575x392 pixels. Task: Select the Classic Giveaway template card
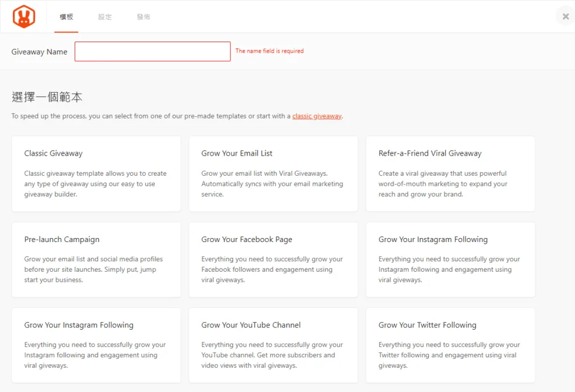tap(96, 174)
